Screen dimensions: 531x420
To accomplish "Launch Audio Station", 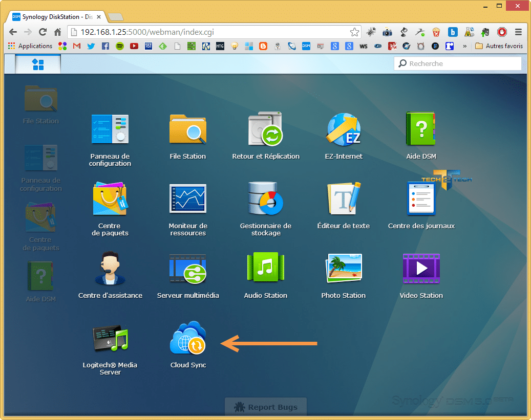I will [x=265, y=269].
